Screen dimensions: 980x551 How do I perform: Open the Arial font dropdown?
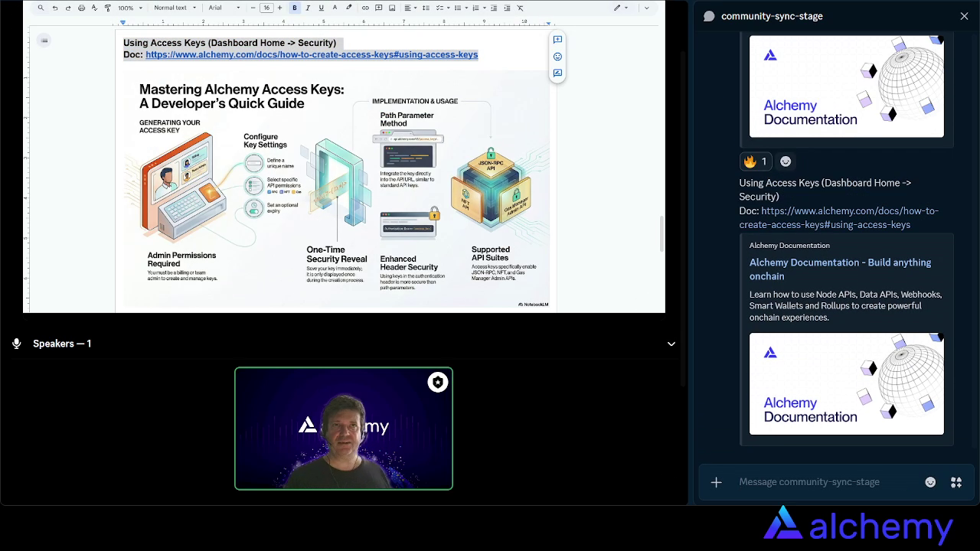pyautogui.click(x=224, y=8)
